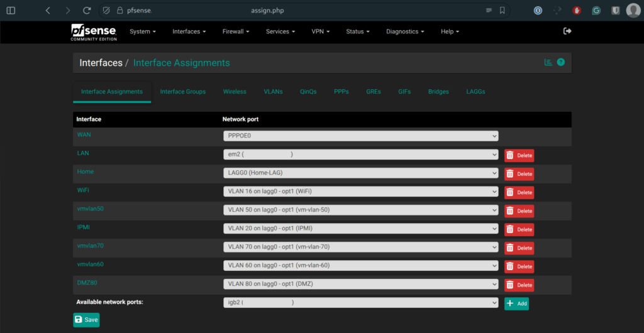Viewport: 644px width, 333px height.
Task: Open the Diagnostics menu
Action: [405, 31]
